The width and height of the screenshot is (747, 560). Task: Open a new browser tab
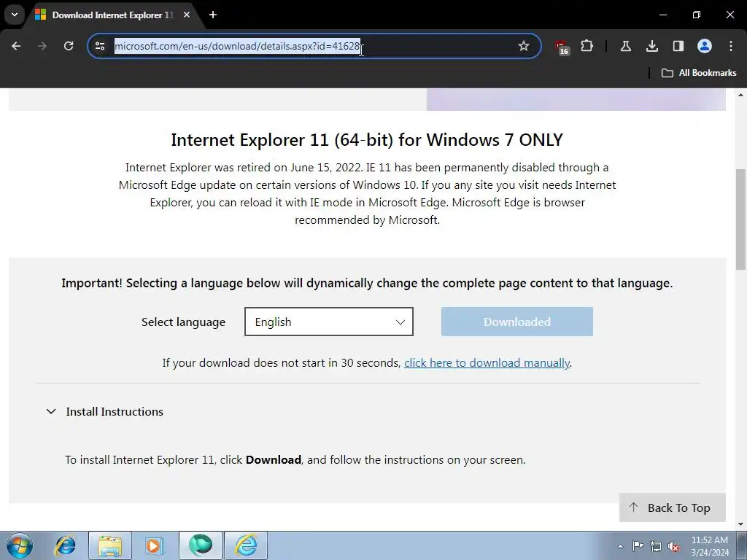pyautogui.click(x=213, y=15)
